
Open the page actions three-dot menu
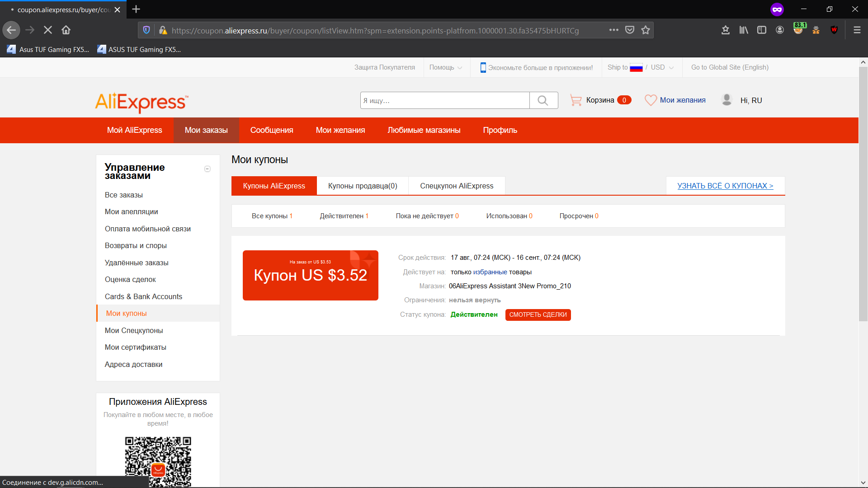(x=613, y=30)
